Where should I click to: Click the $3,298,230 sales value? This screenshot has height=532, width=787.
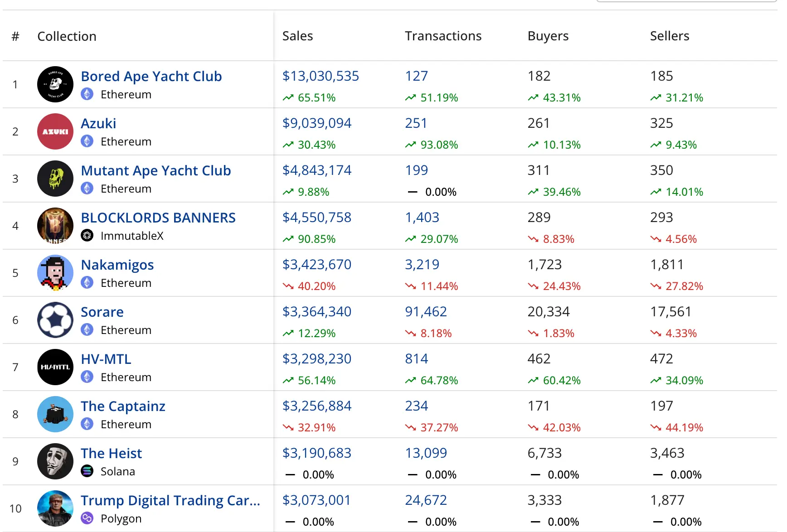(x=317, y=359)
